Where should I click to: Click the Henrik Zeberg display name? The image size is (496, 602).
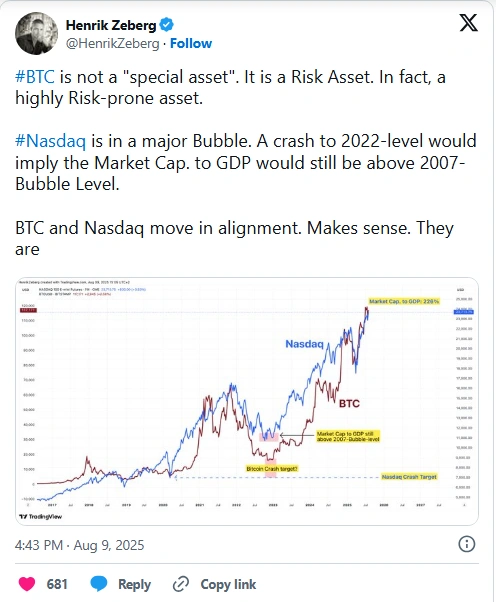coord(111,25)
